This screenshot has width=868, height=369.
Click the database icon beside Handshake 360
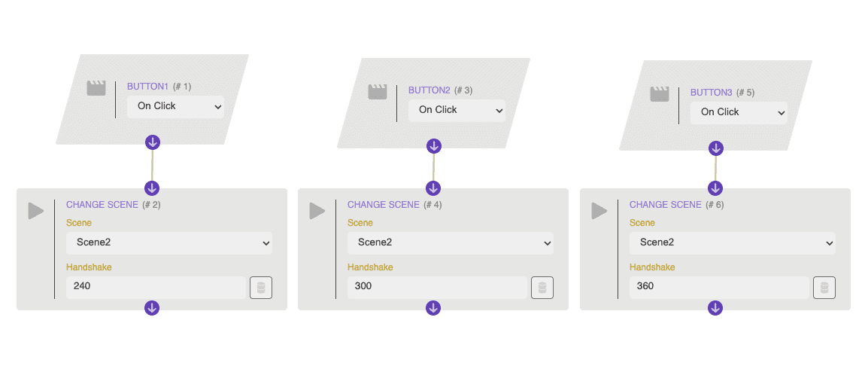pyautogui.click(x=824, y=288)
